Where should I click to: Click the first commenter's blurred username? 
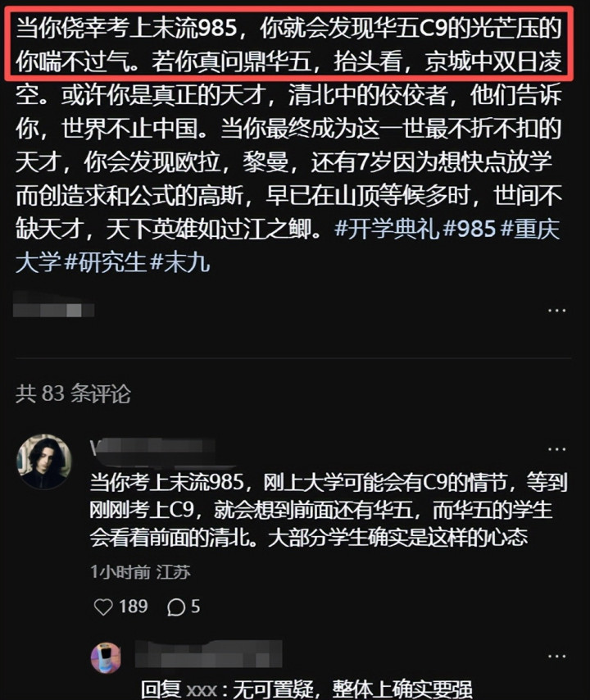click(x=152, y=448)
